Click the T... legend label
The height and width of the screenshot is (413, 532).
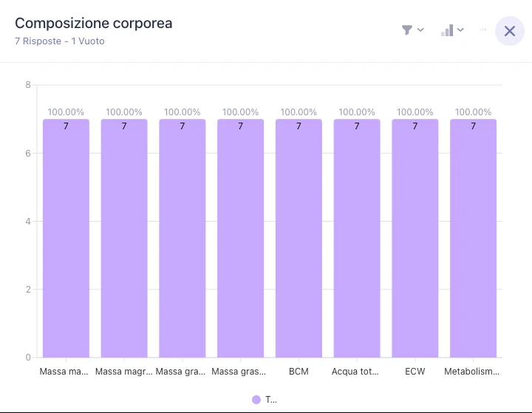pos(270,400)
